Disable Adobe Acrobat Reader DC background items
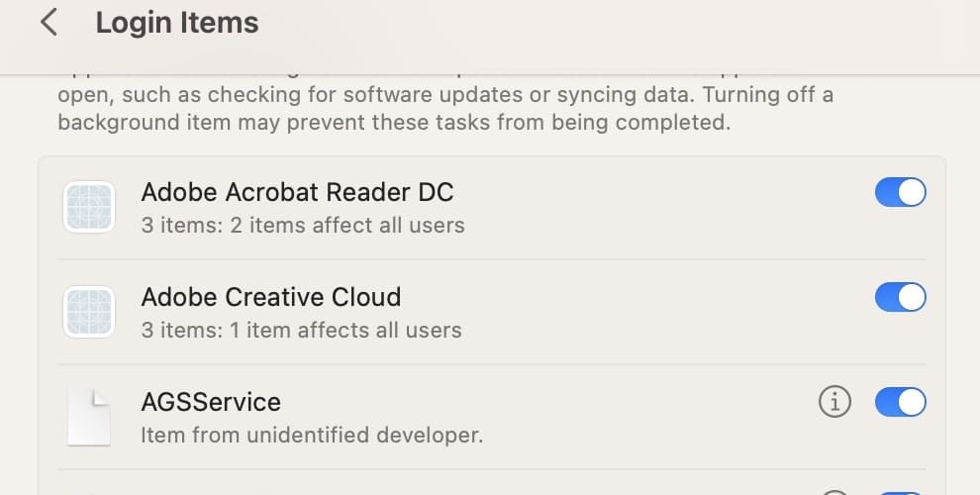The height and width of the screenshot is (495, 980). click(x=900, y=192)
